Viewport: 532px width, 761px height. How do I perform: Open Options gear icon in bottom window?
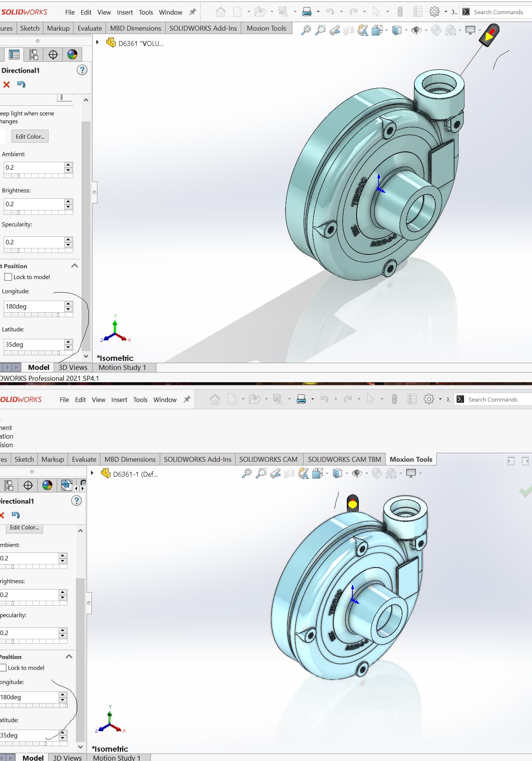(x=429, y=399)
